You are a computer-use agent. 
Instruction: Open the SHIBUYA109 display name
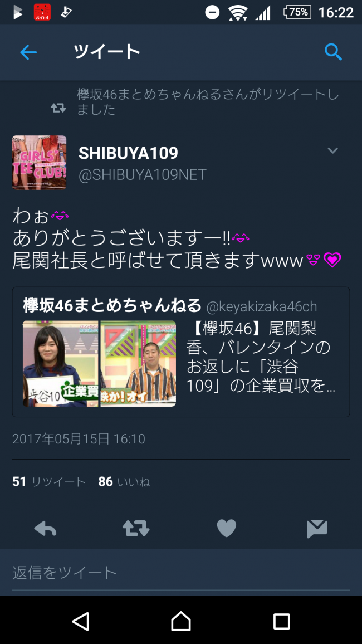click(128, 153)
